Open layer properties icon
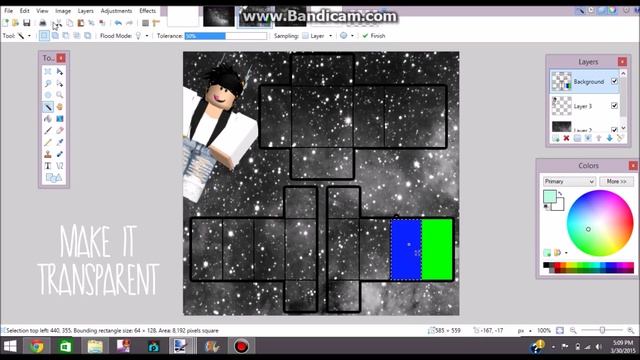 point(620,138)
